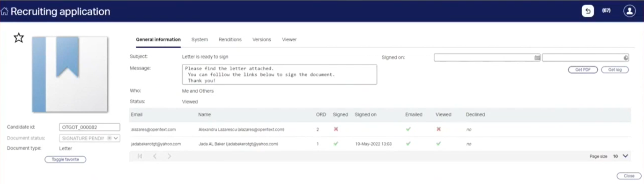Expand the Document status dropdown

pos(116,138)
